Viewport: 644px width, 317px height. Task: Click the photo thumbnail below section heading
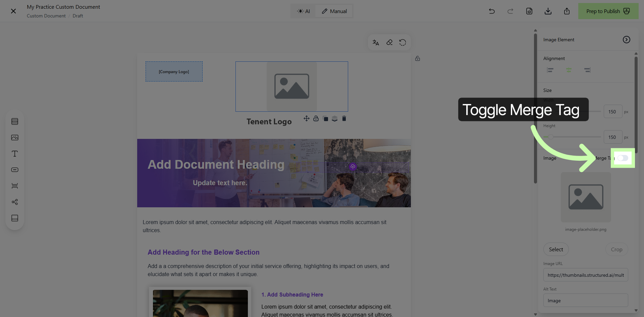200,303
